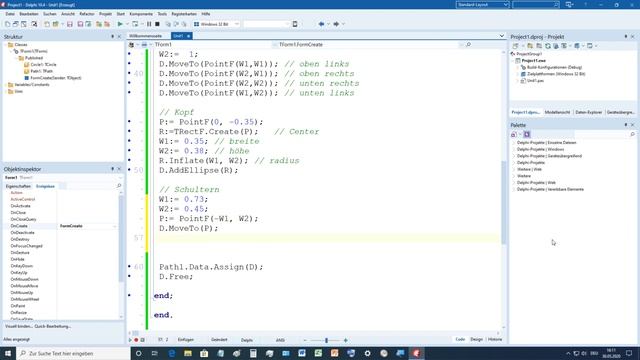Collapse the Project1.exe tree node
This screenshot has height=360, width=640.
pos(513,60)
